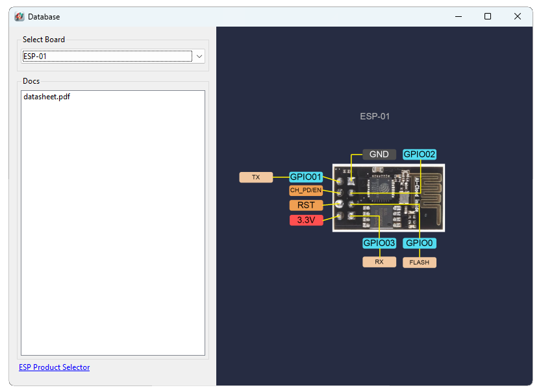Select the GPIO0 pin label
Viewport: 541px width, 392px height.
click(x=420, y=243)
